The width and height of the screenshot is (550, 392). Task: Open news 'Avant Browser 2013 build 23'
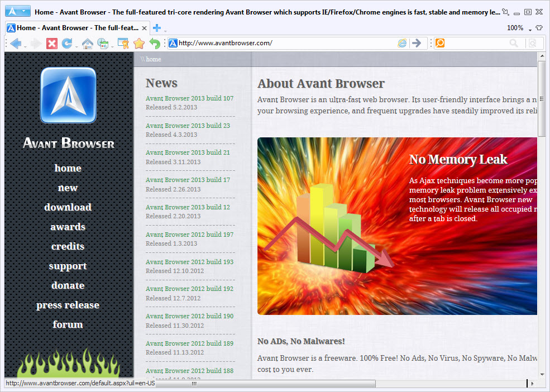[x=188, y=126]
